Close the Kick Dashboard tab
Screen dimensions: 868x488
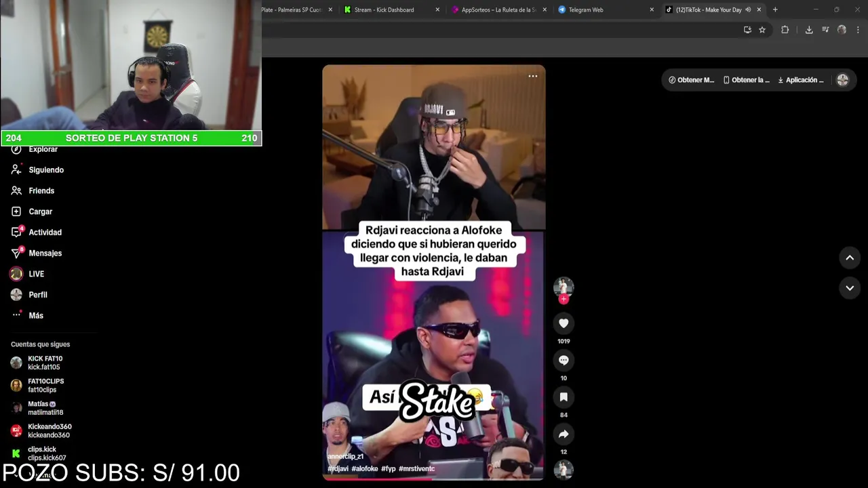pyautogui.click(x=437, y=9)
